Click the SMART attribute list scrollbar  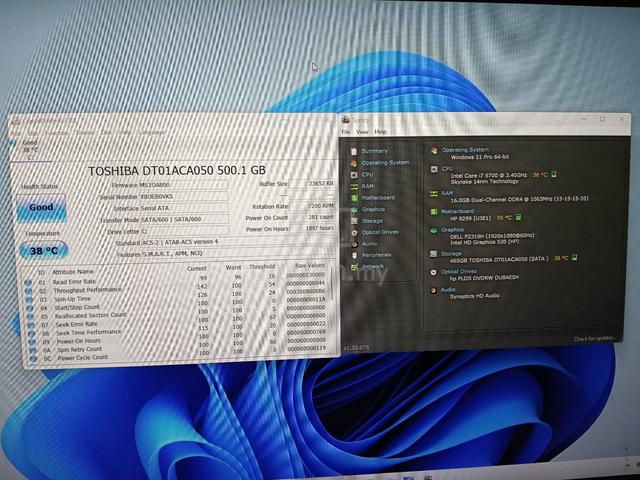pos(331,286)
